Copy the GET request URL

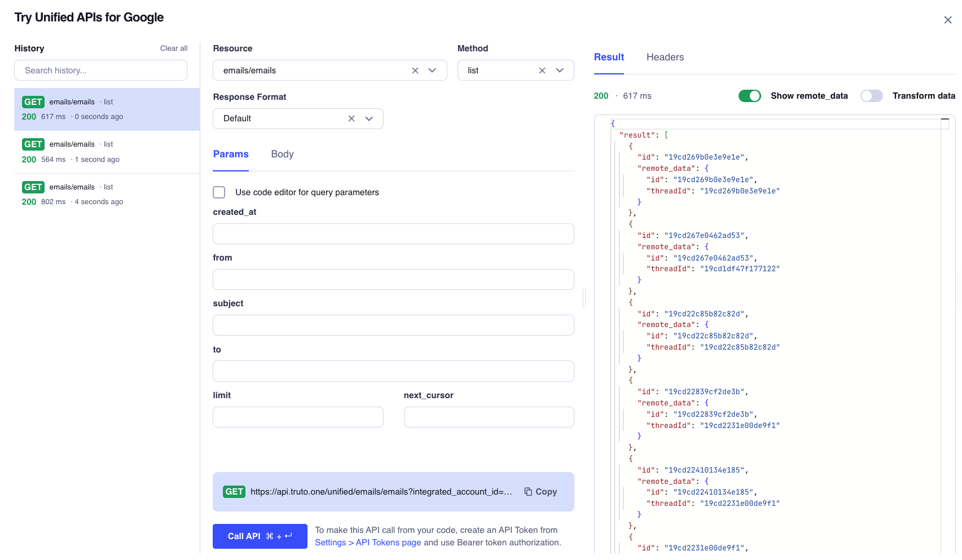pyautogui.click(x=541, y=492)
